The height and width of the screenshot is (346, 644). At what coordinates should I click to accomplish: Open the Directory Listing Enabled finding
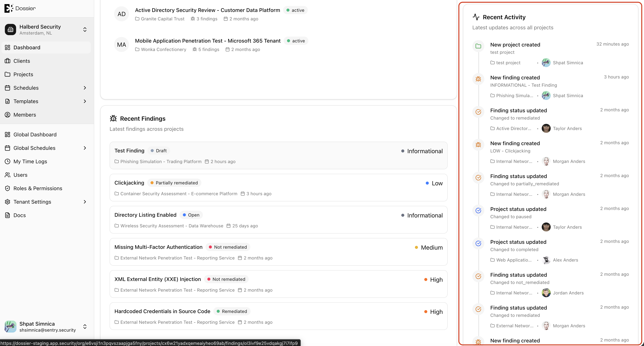click(x=278, y=220)
